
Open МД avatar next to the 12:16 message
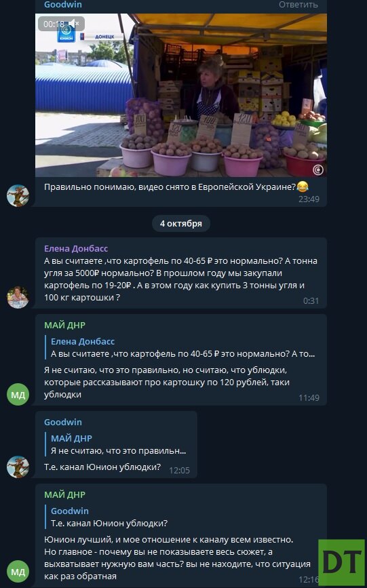(x=18, y=572)
